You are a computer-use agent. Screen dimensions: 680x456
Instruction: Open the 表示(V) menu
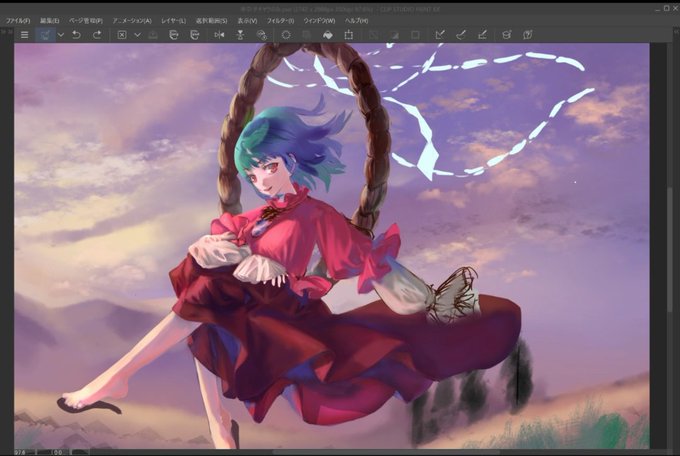[x=247, y=21]
